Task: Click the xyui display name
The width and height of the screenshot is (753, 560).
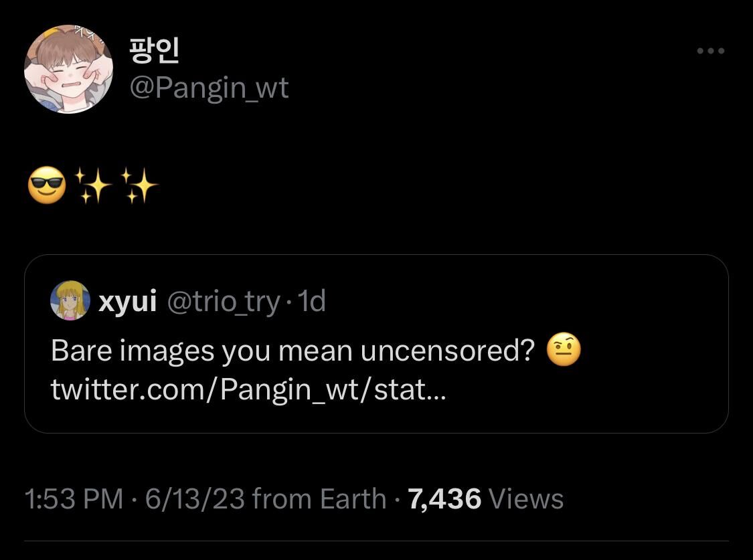Action: (127, 302)
